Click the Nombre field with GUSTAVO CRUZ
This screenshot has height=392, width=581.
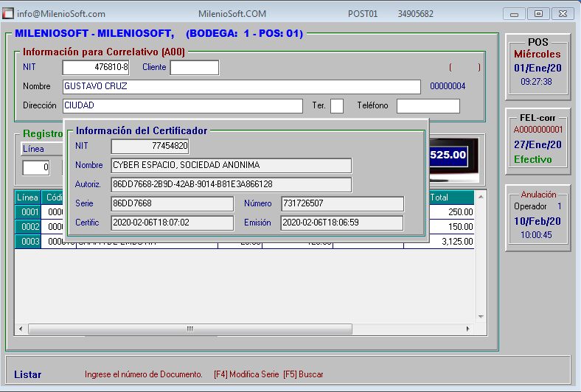click(x=242, y=87)
